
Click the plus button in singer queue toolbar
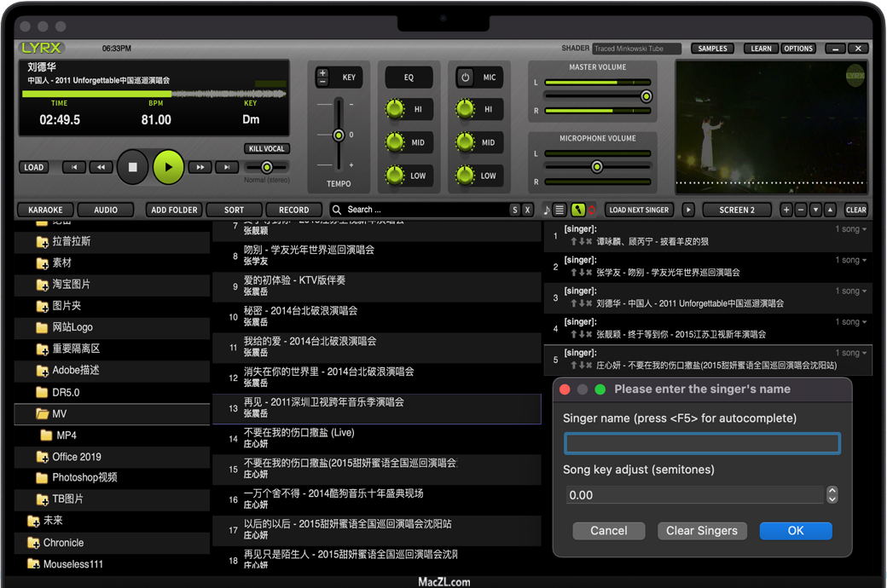(x=786, y=210)
